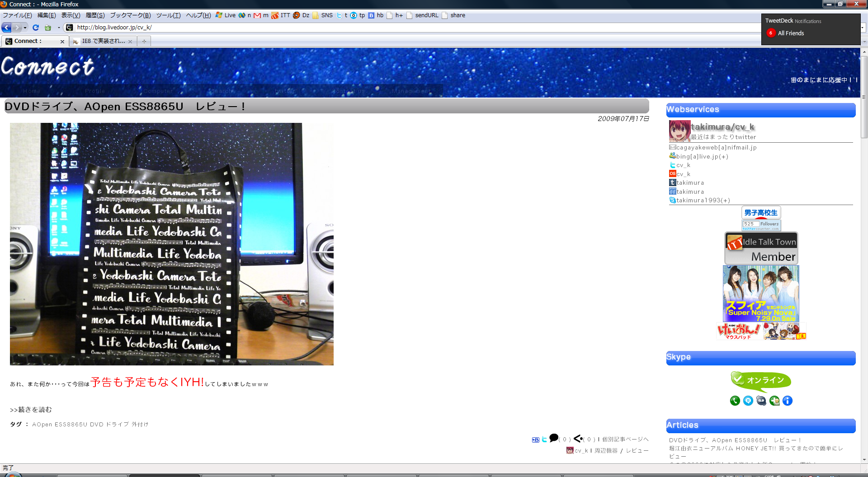The height and width of the screenshot is (477, 868).
Task: Click the Skype voicemail icon
Action: 761,401
